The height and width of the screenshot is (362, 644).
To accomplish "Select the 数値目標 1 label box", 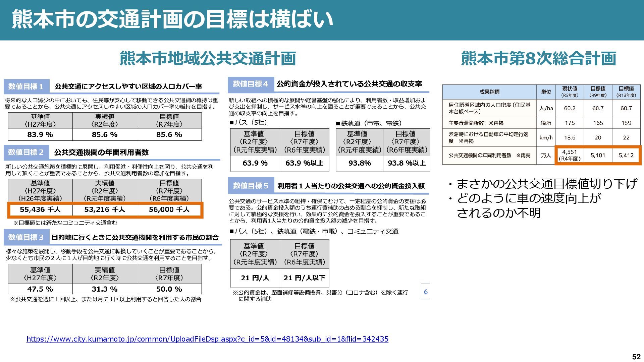I will click(26, 86).
